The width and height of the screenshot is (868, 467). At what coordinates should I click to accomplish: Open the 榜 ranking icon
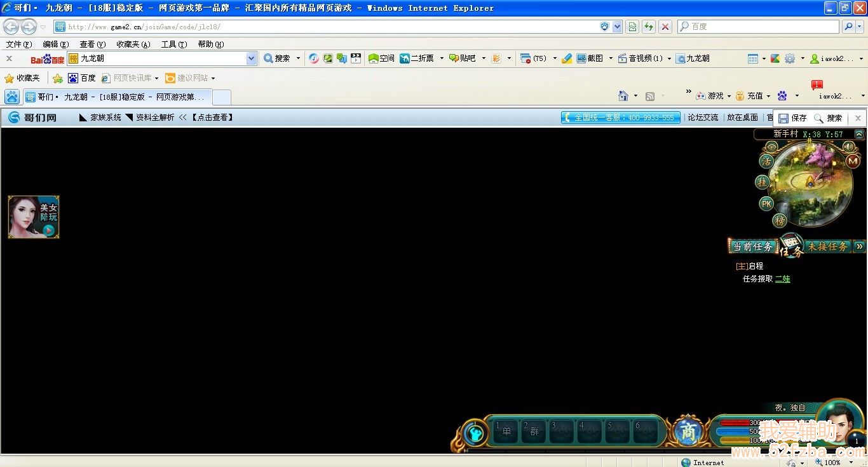(780, 220)
